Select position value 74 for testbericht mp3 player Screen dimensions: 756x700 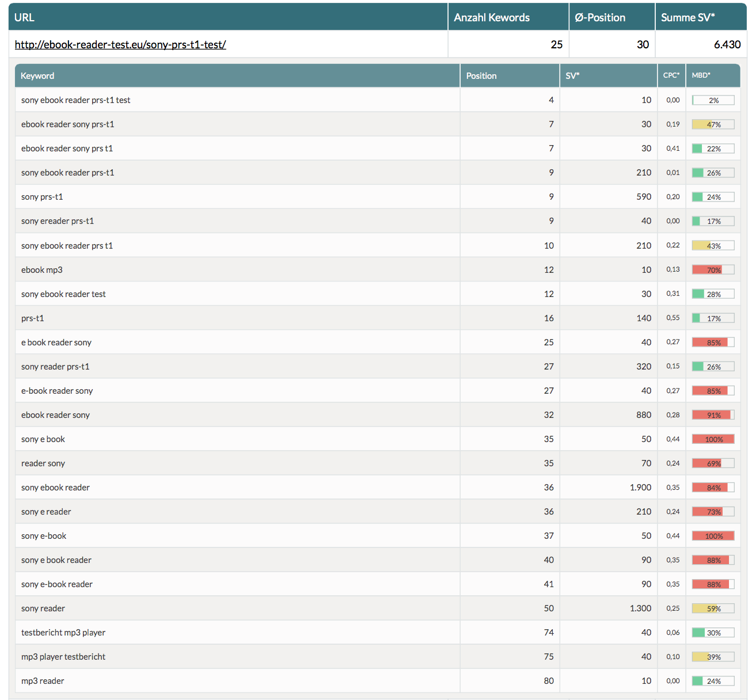[x=549, y=632]
